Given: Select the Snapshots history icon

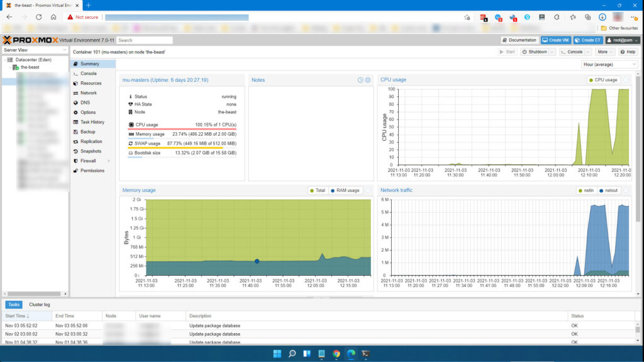Looking at the screenshot, I should point(75,151).
